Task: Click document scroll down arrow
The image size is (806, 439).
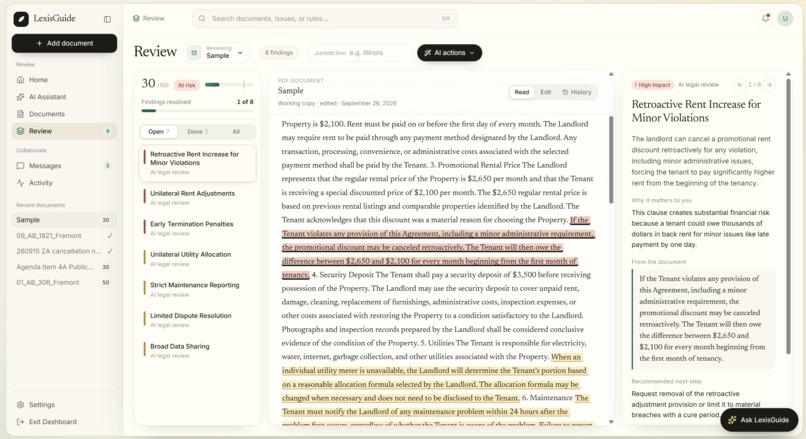Action: click(611, 422)
